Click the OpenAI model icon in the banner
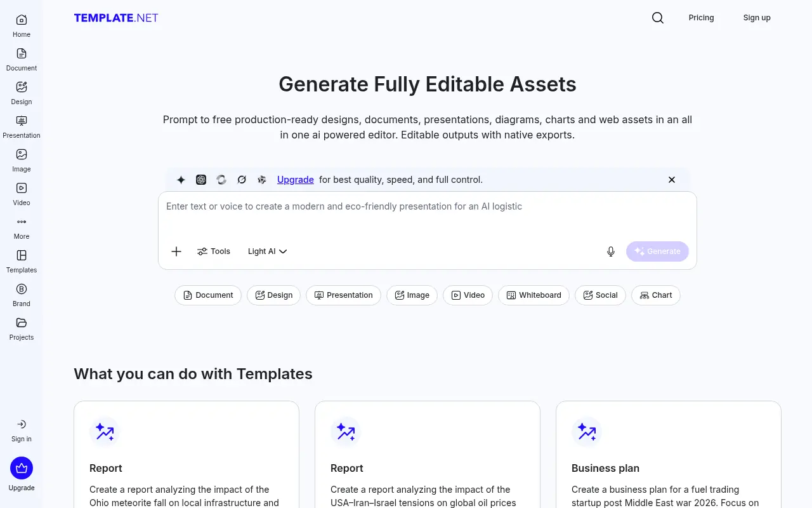Viewport: 812px width, 508px height. pos(201,180)
